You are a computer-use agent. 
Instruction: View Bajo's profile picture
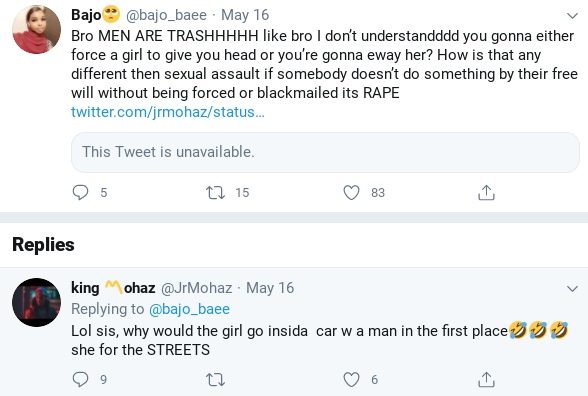(x=36, y=29)
